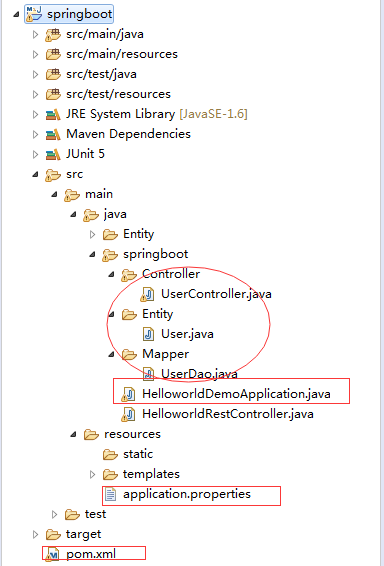Click the main folder icon
This screenshot has width=384, height=566.
pyautogui.click(x=72, y=195)
